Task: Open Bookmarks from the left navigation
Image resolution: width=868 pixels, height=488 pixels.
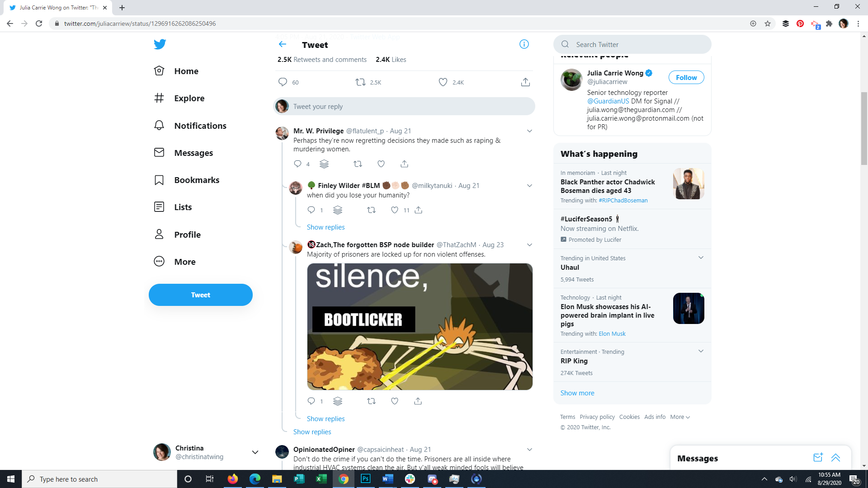Action: pyautogui.click(x=197, y=180)
